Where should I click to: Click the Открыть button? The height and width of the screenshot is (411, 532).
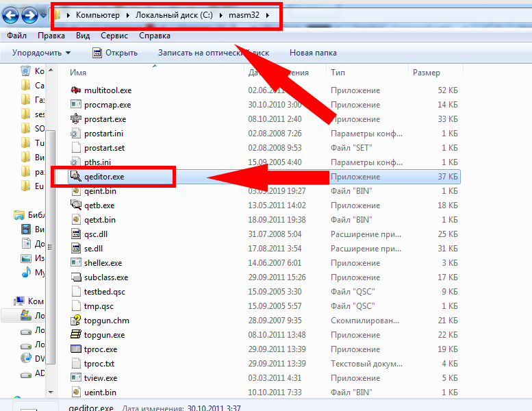[x=115, y=53]
